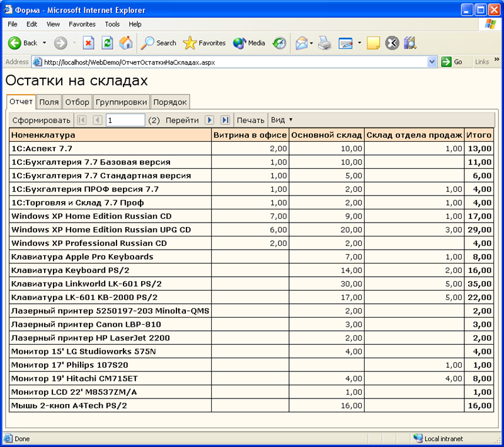Open the Help menu
This screenshot has height=447, width=504.
[135, 24]
